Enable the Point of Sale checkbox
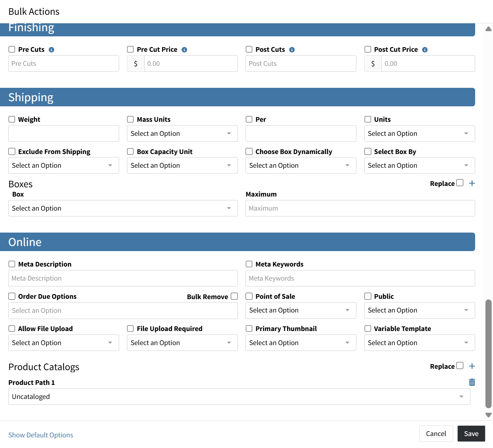The width and height of the screenshot is (493, 448). [249, 296]
